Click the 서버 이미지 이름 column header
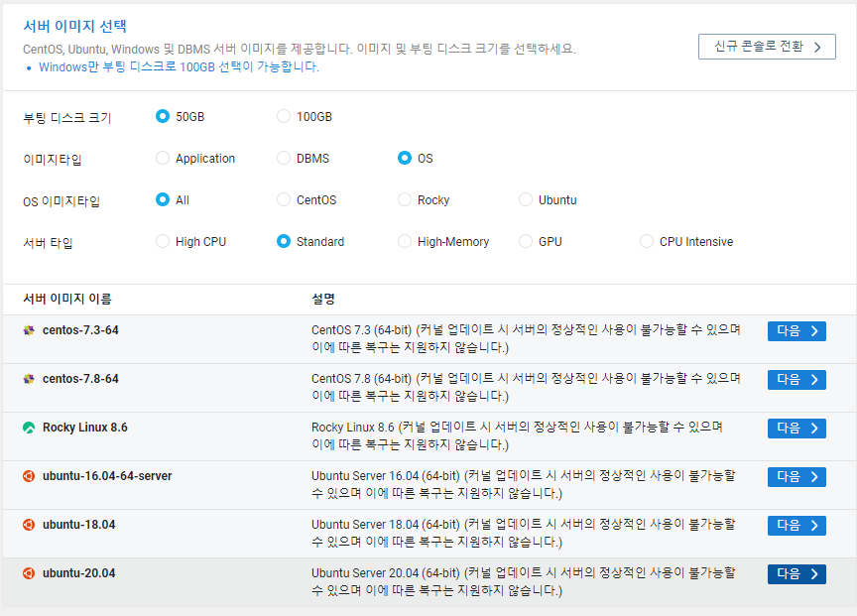The width and height of the screenshot is (857, 616). pyautogui.click(x=67, y=299)
